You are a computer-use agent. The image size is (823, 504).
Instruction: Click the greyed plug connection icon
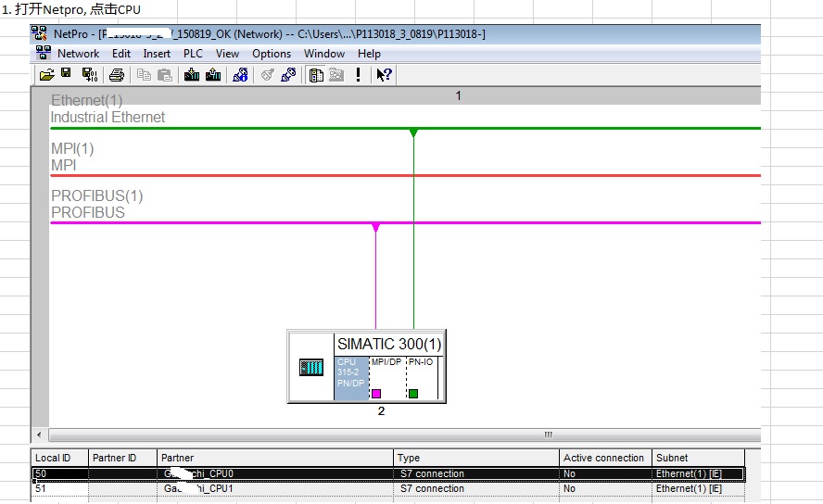point(267,75)
